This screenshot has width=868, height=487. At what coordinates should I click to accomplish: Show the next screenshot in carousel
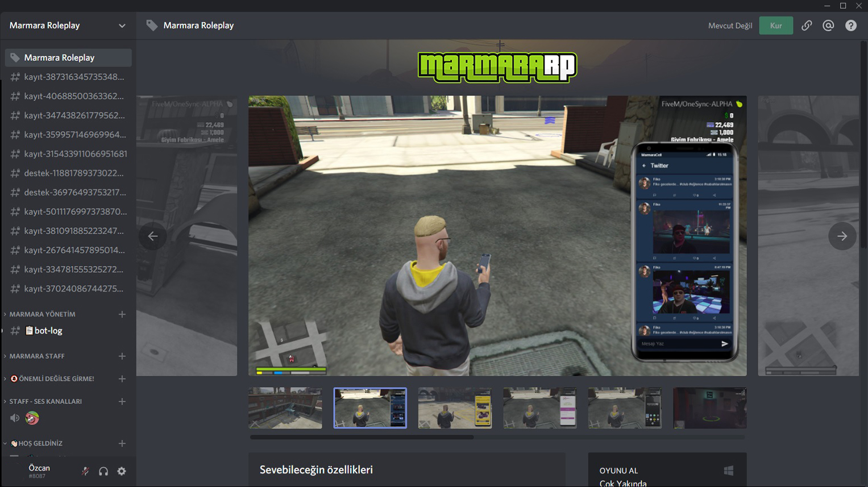842,236
